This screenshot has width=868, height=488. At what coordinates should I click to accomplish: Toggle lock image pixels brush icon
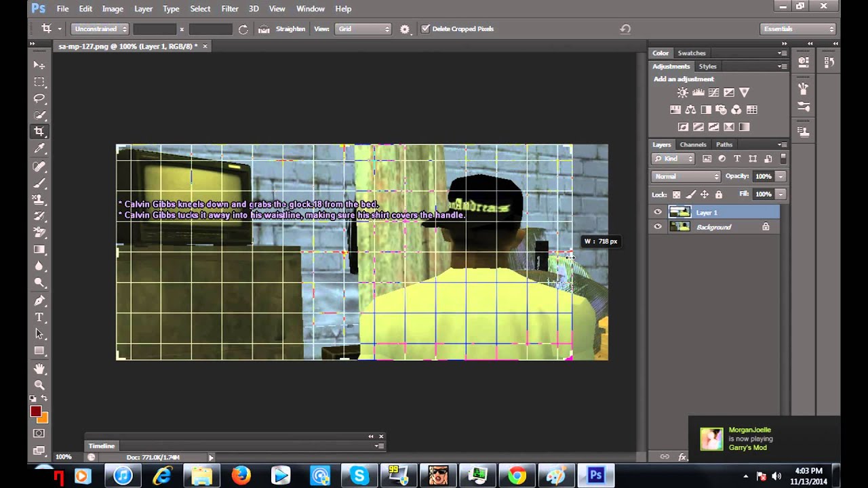[690, 195]
